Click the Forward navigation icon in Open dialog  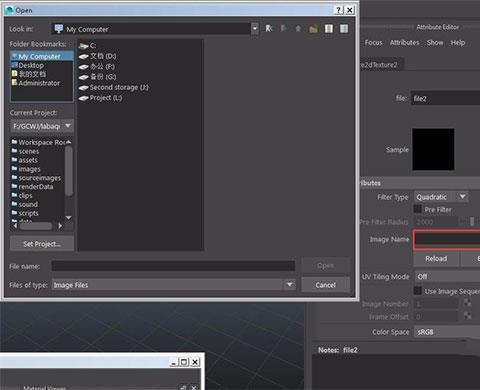click(x=284, y=29)
